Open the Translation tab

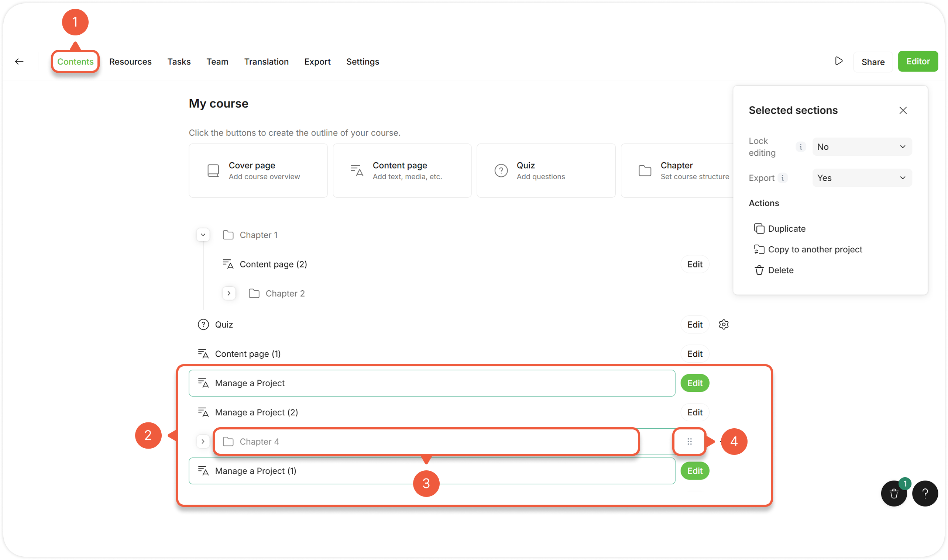(x=266, y=62)
